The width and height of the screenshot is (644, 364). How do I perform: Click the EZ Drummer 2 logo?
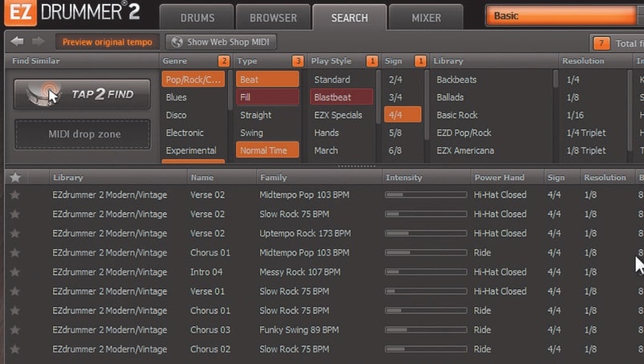[x=72, y=12]
